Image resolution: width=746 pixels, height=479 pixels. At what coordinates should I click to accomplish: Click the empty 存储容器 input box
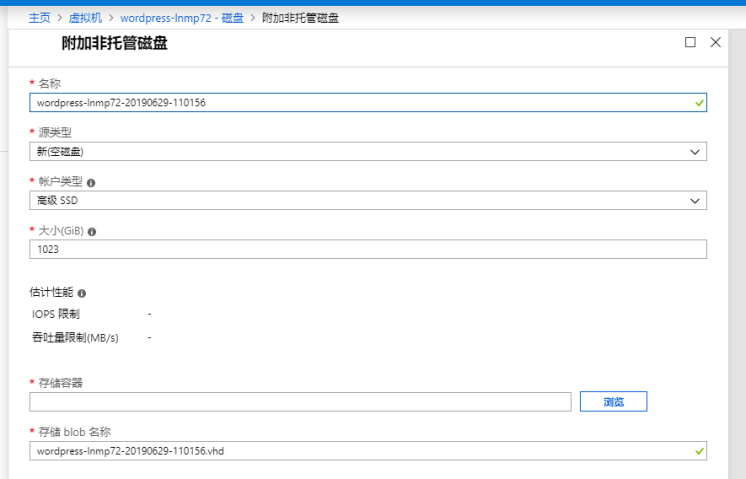tap(300, 401)
